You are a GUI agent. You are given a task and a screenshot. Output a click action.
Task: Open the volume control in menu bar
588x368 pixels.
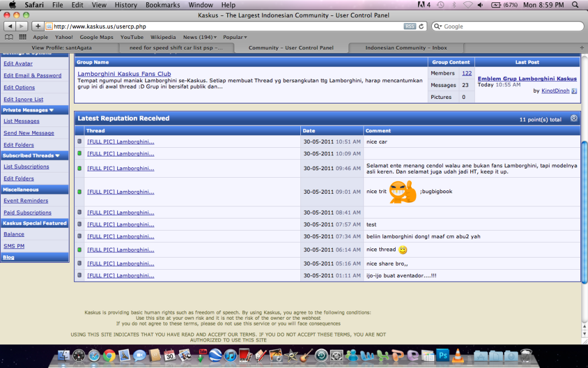481,5
